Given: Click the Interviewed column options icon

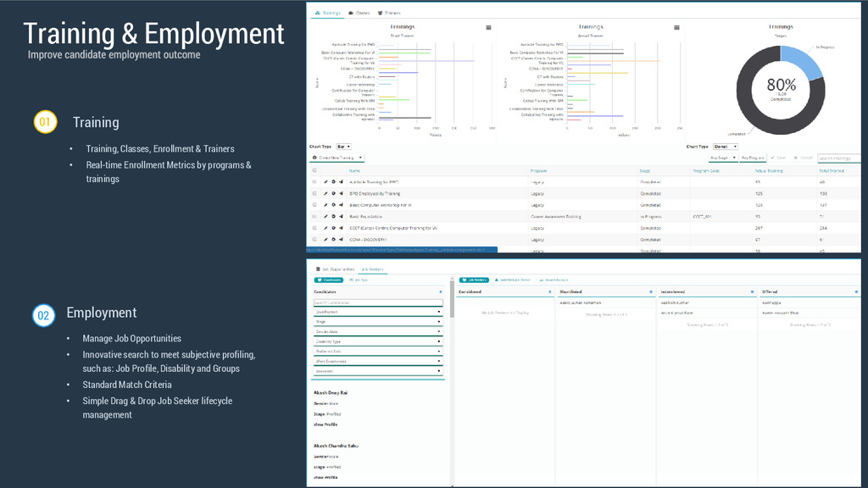Looking at the screenshot, I should (753, 291).
